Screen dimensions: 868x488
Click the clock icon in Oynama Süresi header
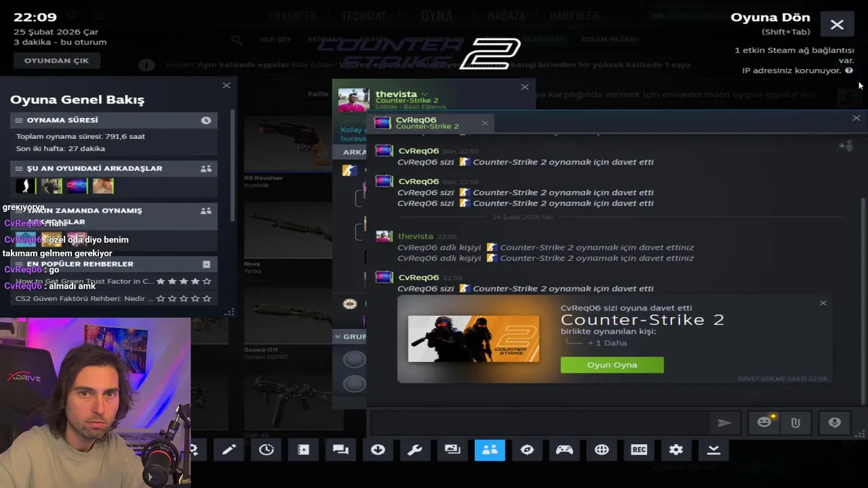tap(206, 120)
